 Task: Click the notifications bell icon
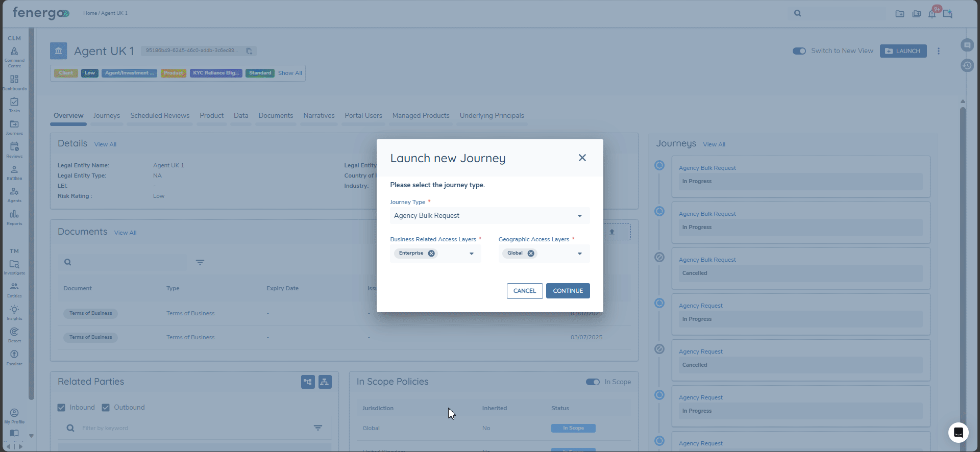(932, 14)
